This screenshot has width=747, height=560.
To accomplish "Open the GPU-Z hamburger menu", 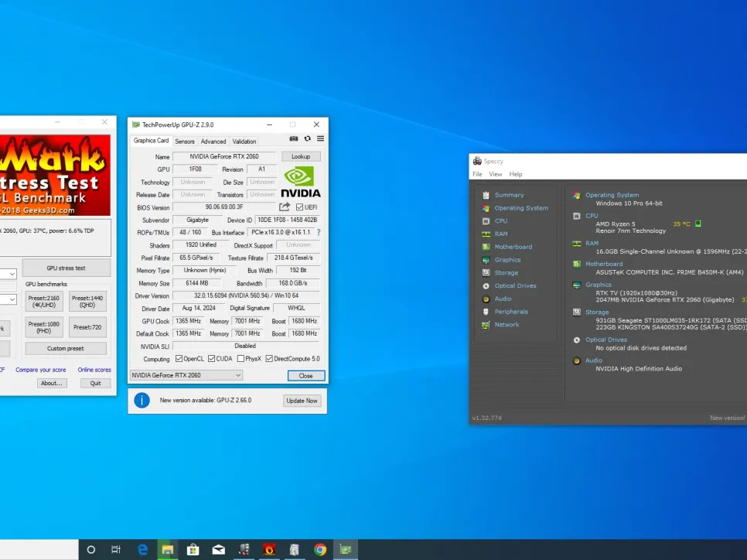I will (321, 138).
